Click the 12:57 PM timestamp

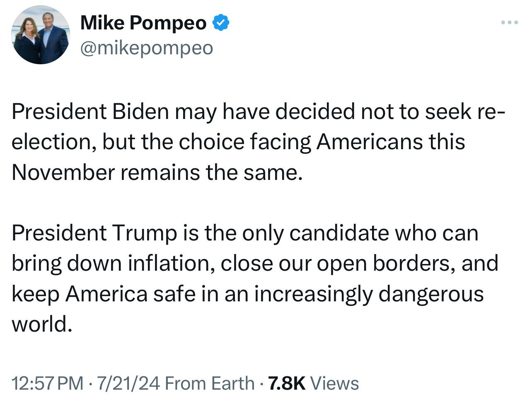click(x=47, y=383)
